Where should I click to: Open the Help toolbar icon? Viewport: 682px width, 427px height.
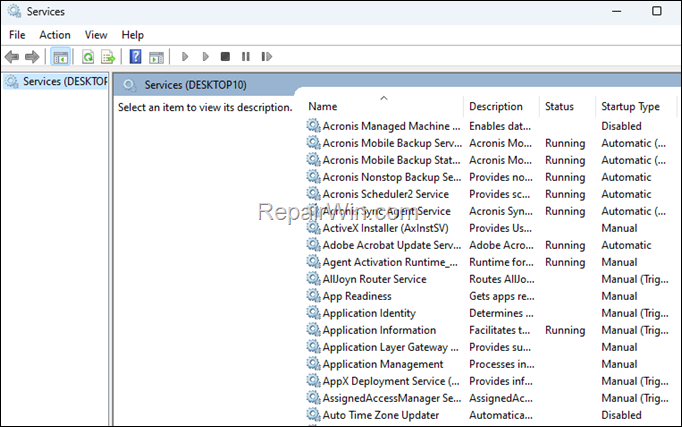tap(136, 57)
